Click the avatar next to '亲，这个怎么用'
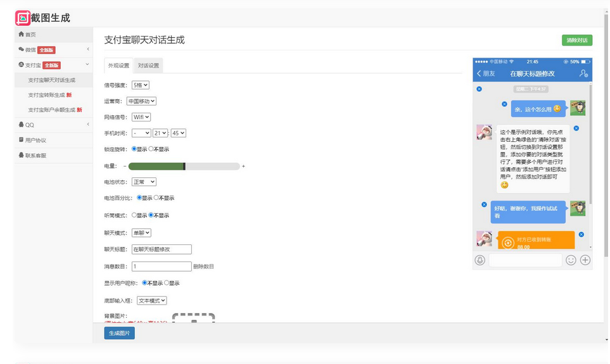 tap(578, 108)
